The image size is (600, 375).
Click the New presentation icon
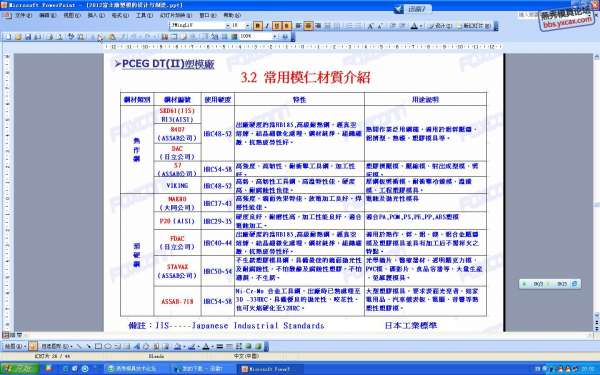[8, 37]
